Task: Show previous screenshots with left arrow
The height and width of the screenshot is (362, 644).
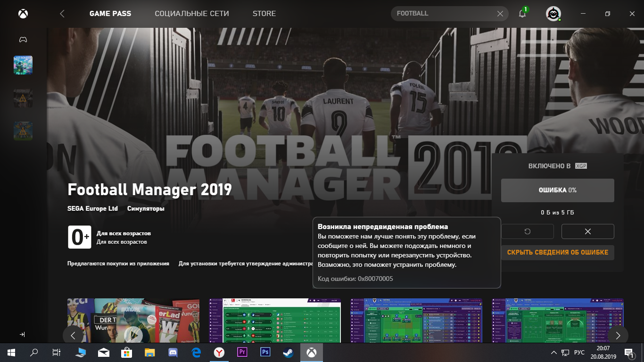Action: coord(73,335)
